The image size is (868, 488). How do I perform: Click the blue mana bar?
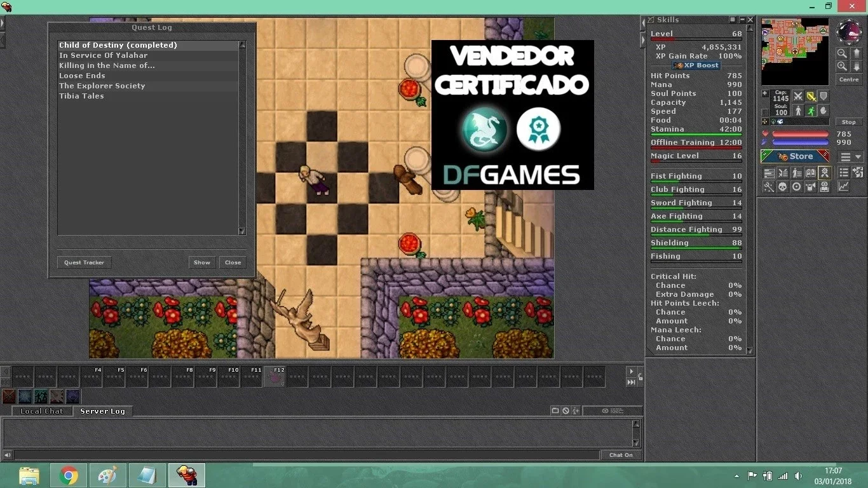pyautogui.click(x=800, y=143)
